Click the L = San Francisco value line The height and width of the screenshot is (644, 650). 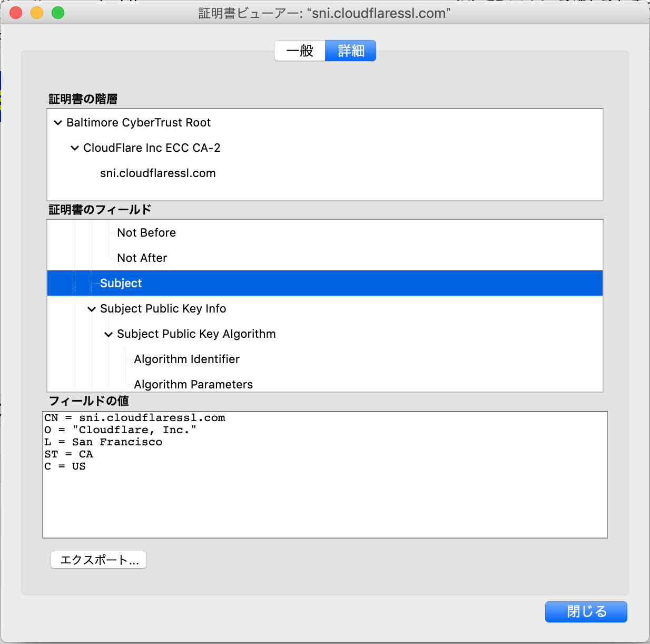pyautogui.click(x=104, y=442)
